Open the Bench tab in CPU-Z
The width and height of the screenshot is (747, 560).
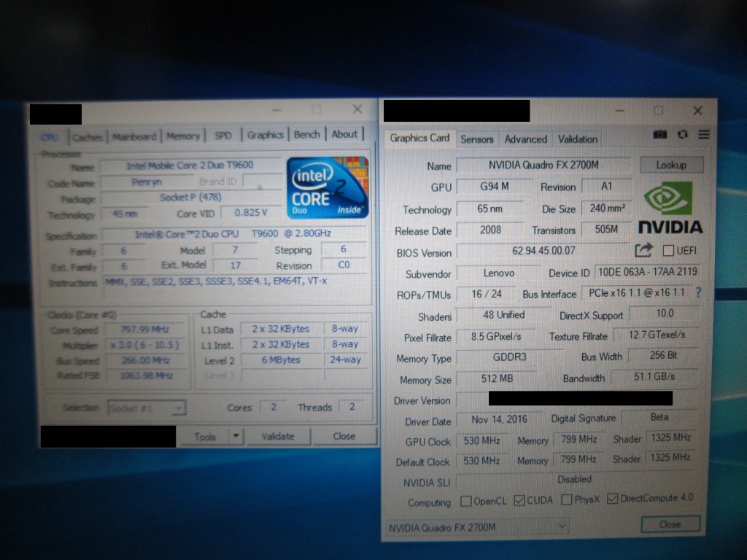(307, 135)
